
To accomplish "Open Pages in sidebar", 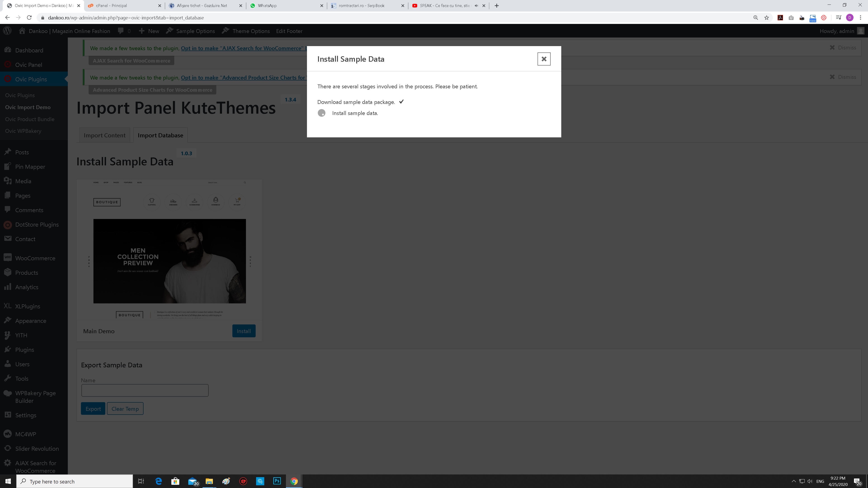I will pyautogui.click(x=34, y=196).
